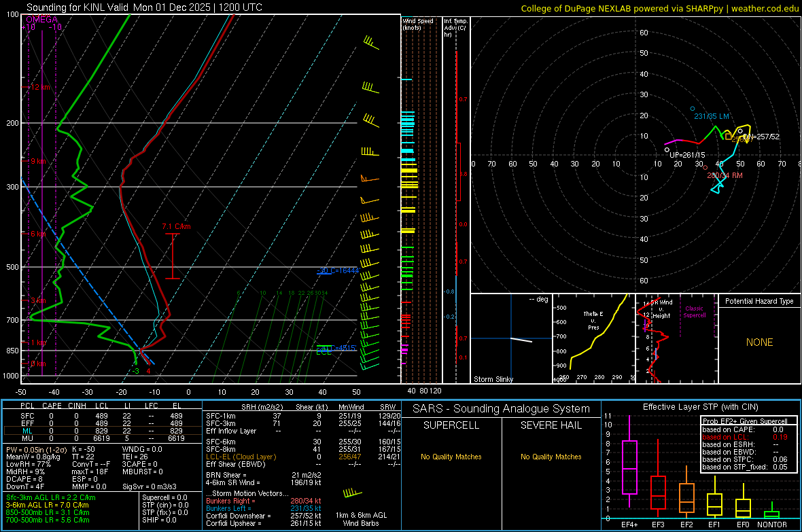
Task: Click the 'Effective Layer STP (with CIN)' title
Action: click(x=700, y=407)
